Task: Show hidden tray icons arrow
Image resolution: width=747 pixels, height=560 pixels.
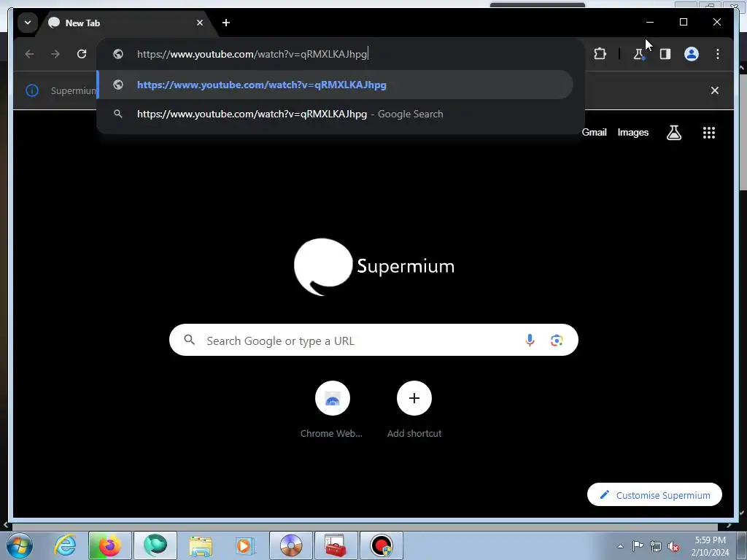Action: [620, 546]
